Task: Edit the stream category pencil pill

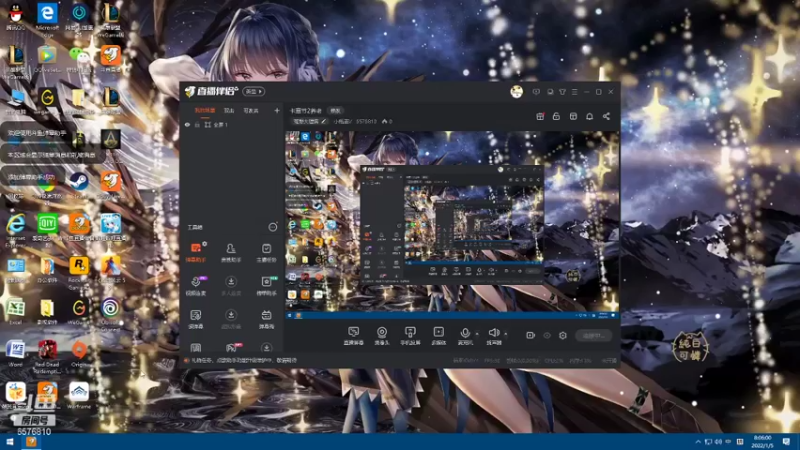Action: [x=310, y=121]
